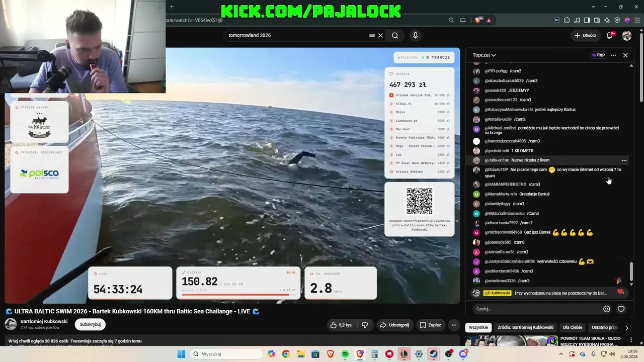Click the 0XP points badge in chat
Screen dimensions: 644x362
[x=599, y=55]
